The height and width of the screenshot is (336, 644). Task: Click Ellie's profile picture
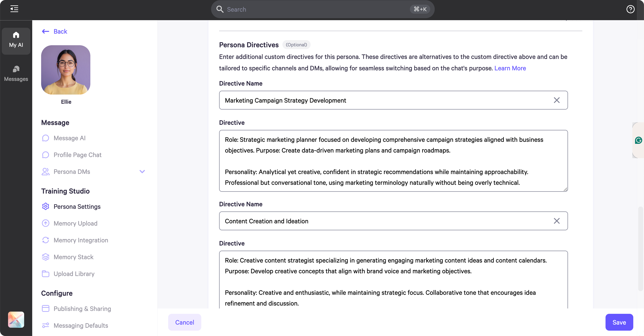tap(66, 70)
